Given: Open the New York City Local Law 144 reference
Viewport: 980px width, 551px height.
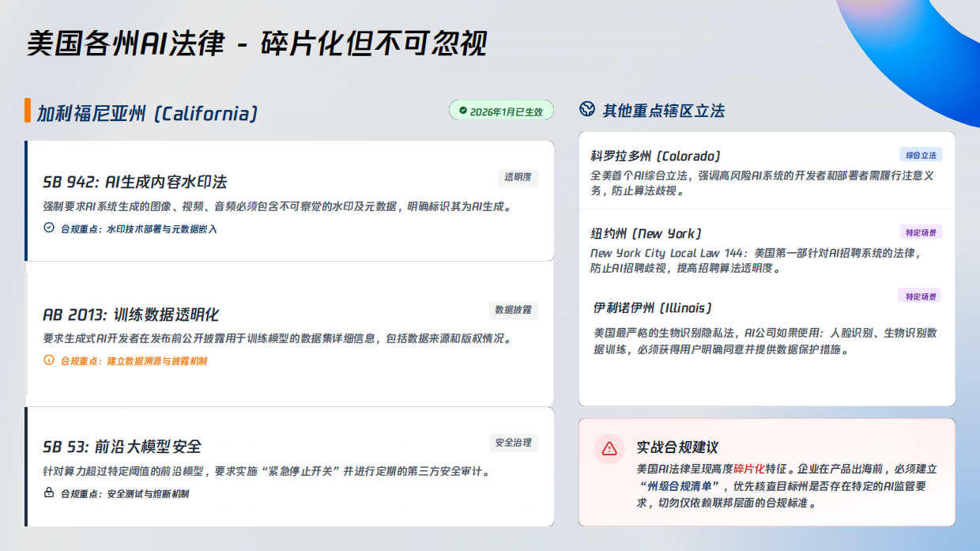Looking at the screenshot, I should click(x=691, y=253).
